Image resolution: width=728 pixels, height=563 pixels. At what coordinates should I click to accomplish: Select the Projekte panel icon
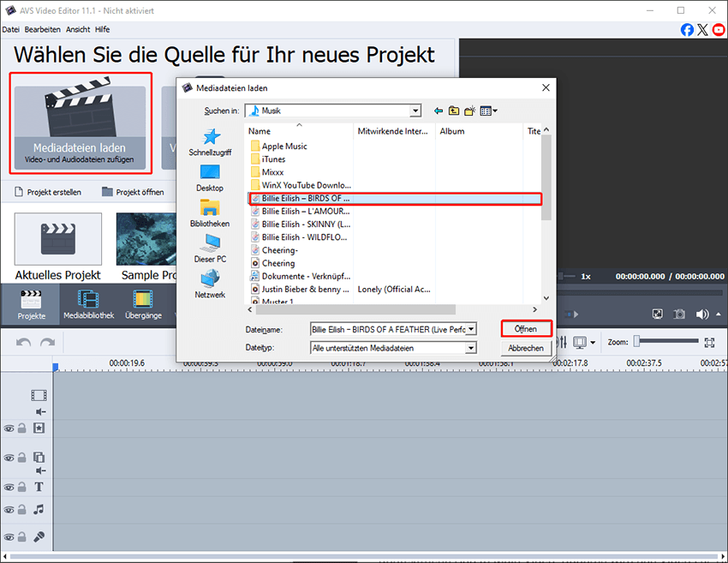[31, 304]
